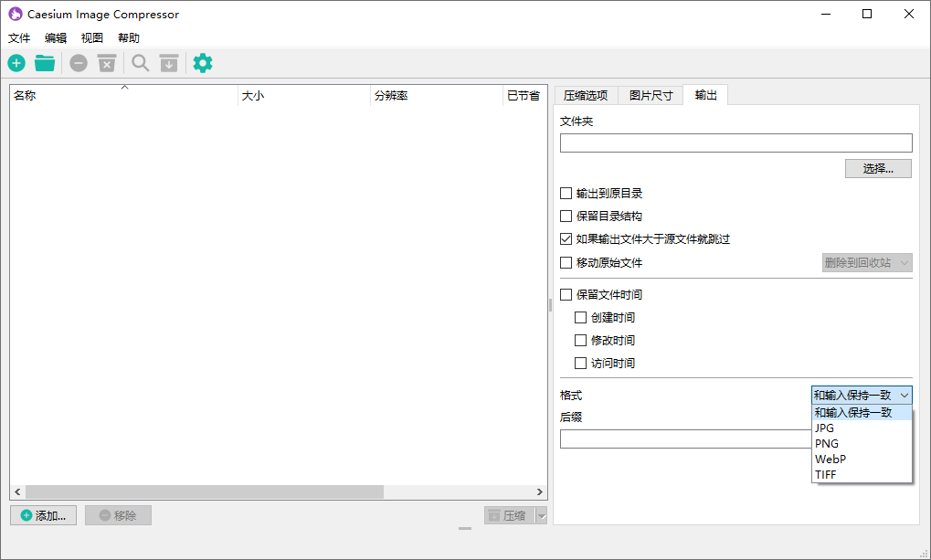The image size is (931, 560).
Task: Click the toolbar compress download-box icon
Action: [x=169, y=63]
